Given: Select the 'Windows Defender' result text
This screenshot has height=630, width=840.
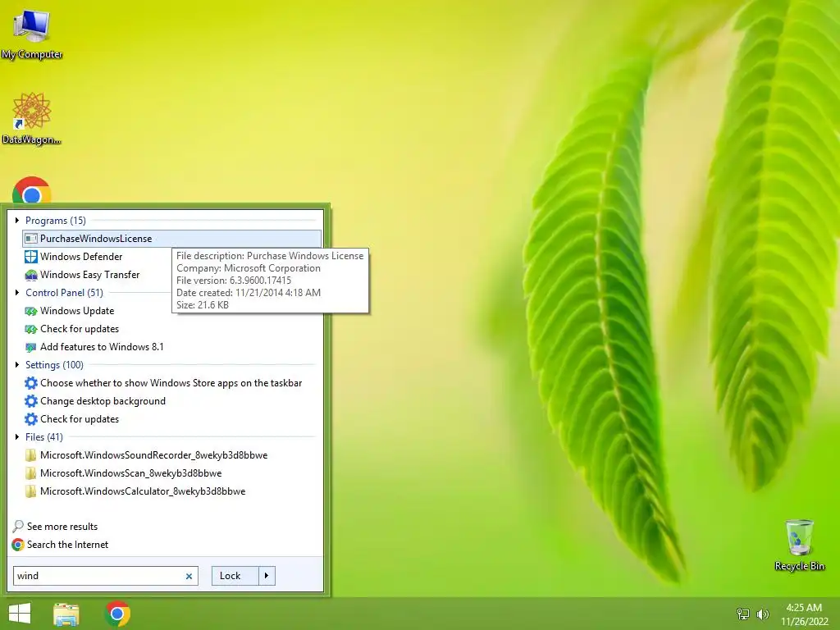Looking at the screenshot, I should point(81,257).
